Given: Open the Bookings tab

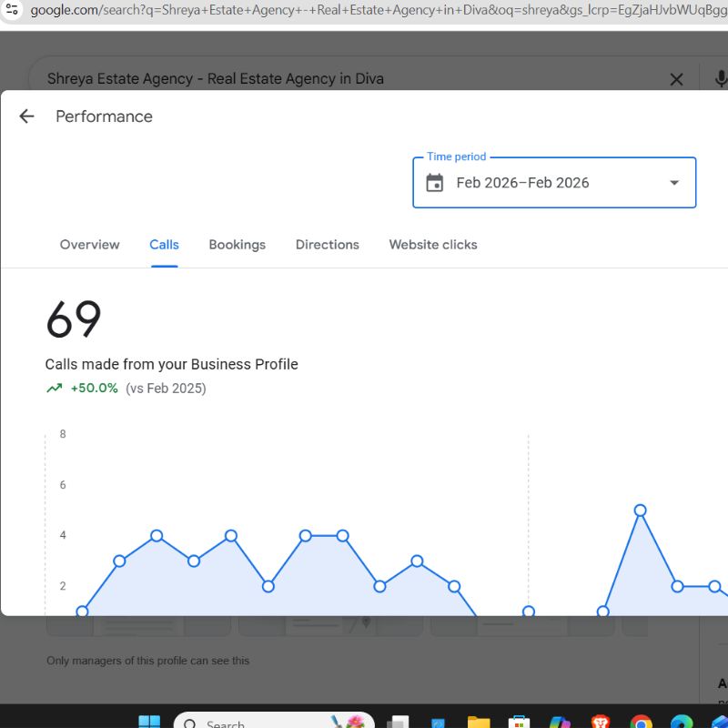Looking at the screenshot, I should (237, 245).
